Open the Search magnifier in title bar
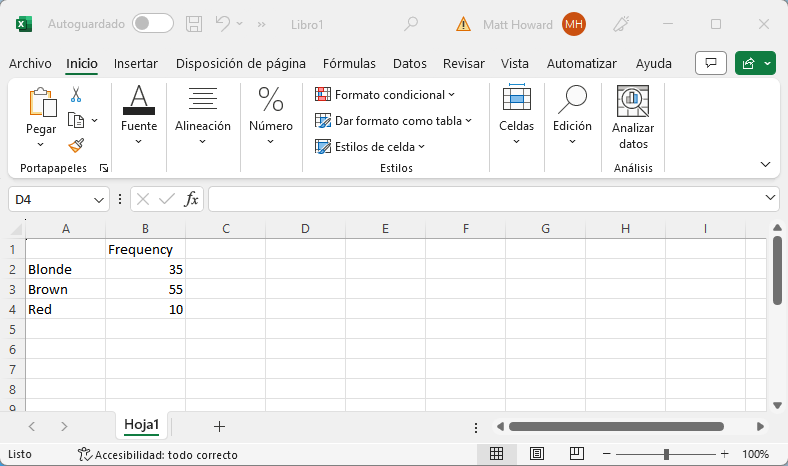 coord(411,23)
